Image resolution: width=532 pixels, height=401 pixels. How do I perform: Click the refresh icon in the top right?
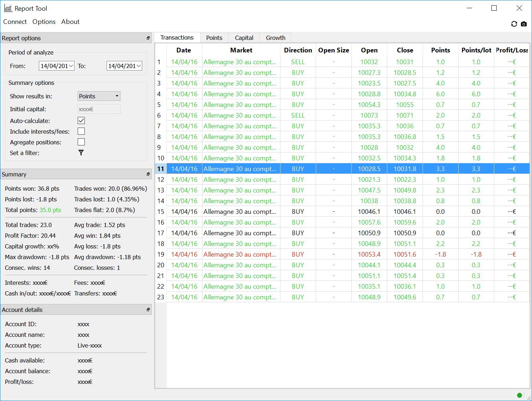pyautogui.click(x=514, y=24)
